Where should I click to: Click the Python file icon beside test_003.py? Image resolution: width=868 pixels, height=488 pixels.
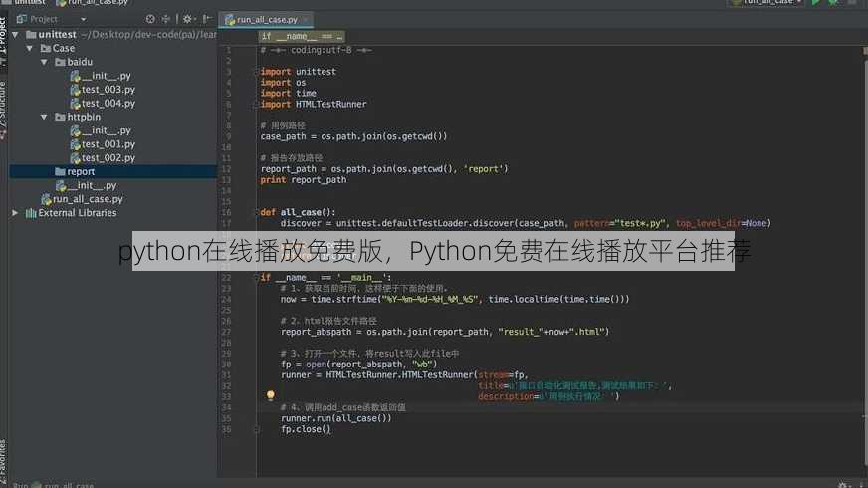(x=76, y=90)
